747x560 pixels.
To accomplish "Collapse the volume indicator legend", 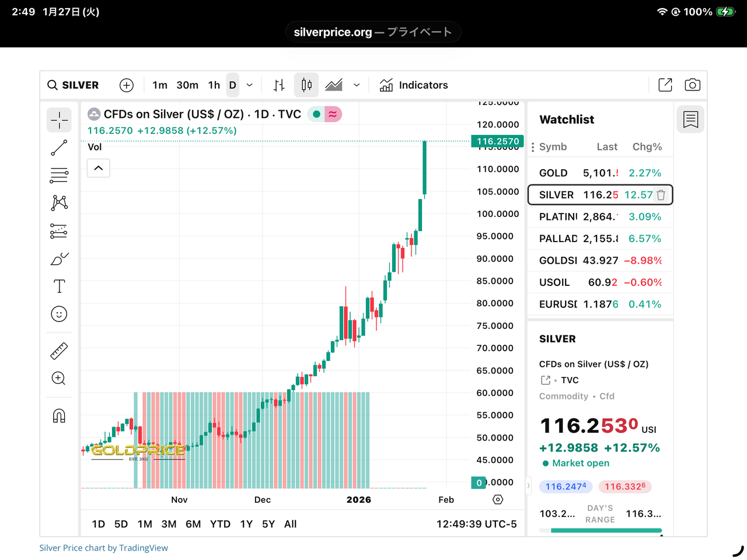I will (99, 169).
